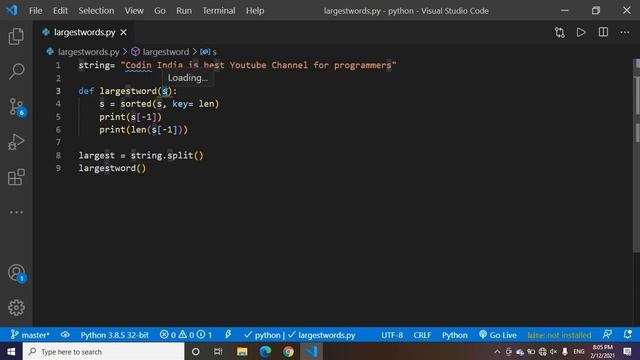640x360 pixels.
Task: Click the feedback icon in status bar
Action: [x=607, y=335]
